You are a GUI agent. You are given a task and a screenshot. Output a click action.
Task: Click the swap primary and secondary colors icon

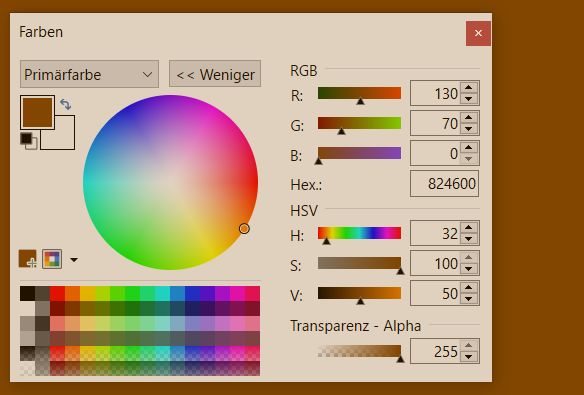(x=66, y=104)
